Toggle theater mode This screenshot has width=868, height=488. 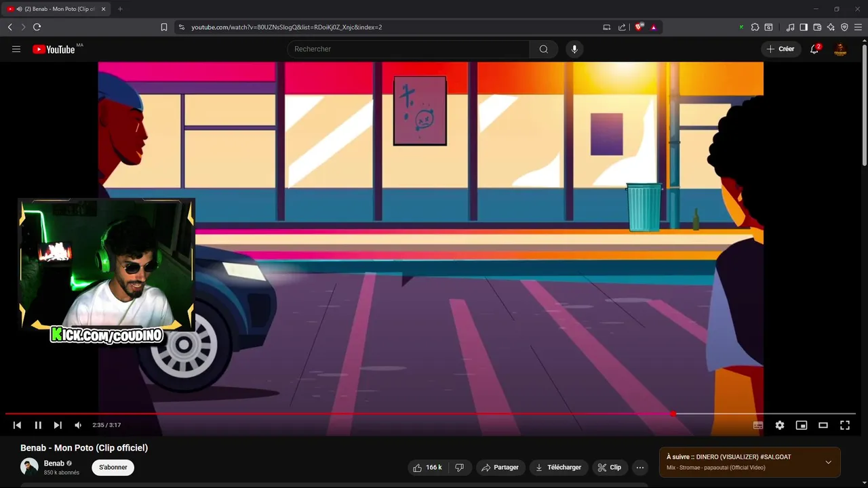pos(823,425)
